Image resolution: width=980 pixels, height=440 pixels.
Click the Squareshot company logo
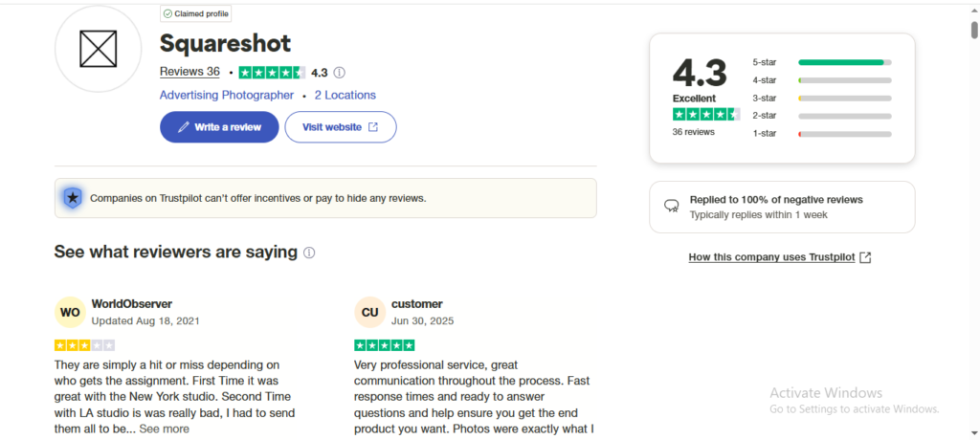click(x=99, y=49)
